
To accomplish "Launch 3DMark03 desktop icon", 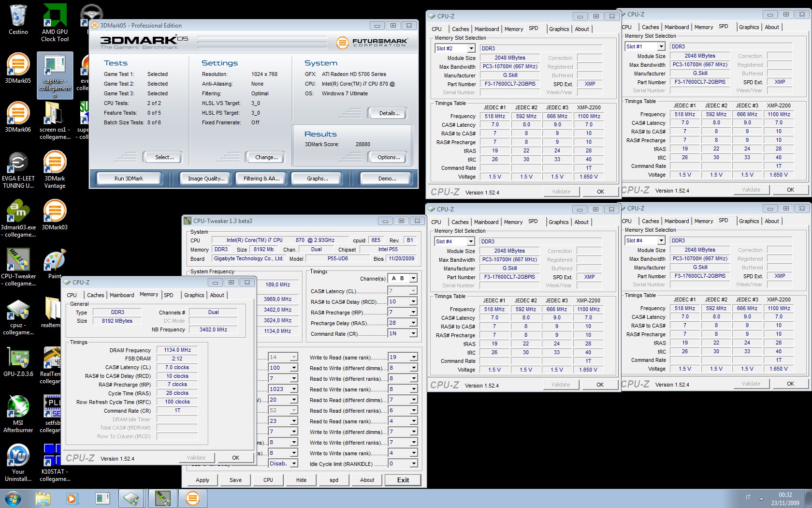I will coord(55,215).
